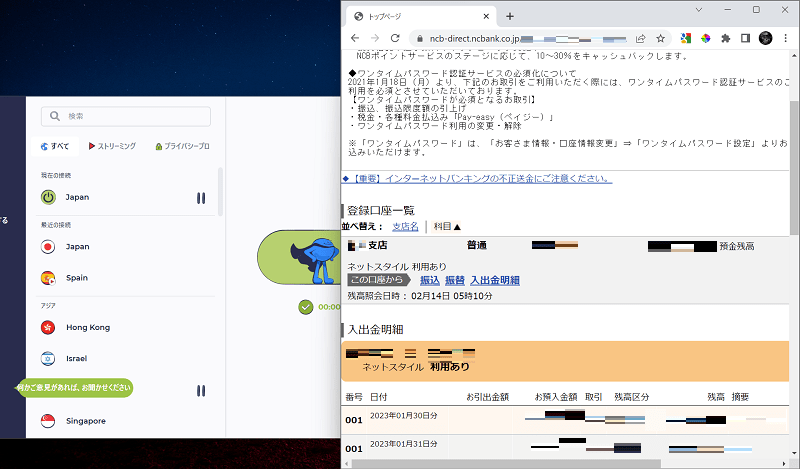Click 振込 transfer link
Viewport: 800px width, 469px height.
point(430,280)
